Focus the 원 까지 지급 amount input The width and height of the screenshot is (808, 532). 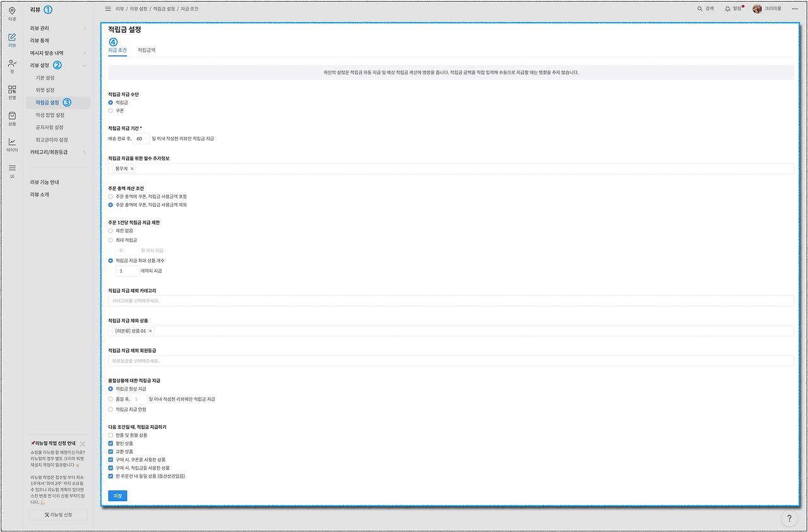(x=128, y=251)
